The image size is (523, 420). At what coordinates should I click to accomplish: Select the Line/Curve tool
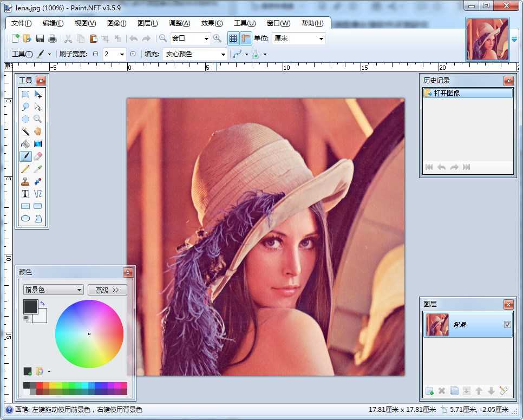[38, 193]
